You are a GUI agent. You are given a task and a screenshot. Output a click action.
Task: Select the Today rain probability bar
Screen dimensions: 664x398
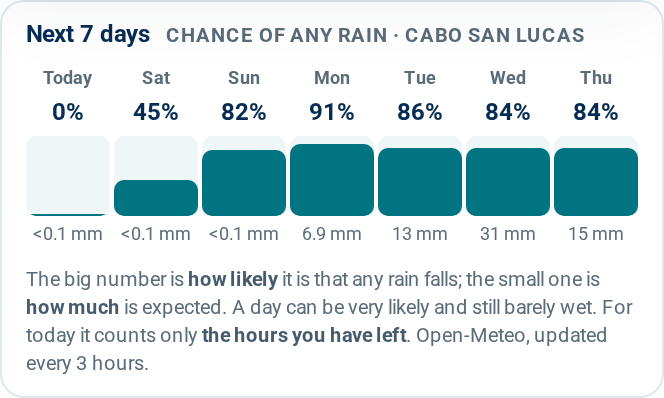pos(68,176)
